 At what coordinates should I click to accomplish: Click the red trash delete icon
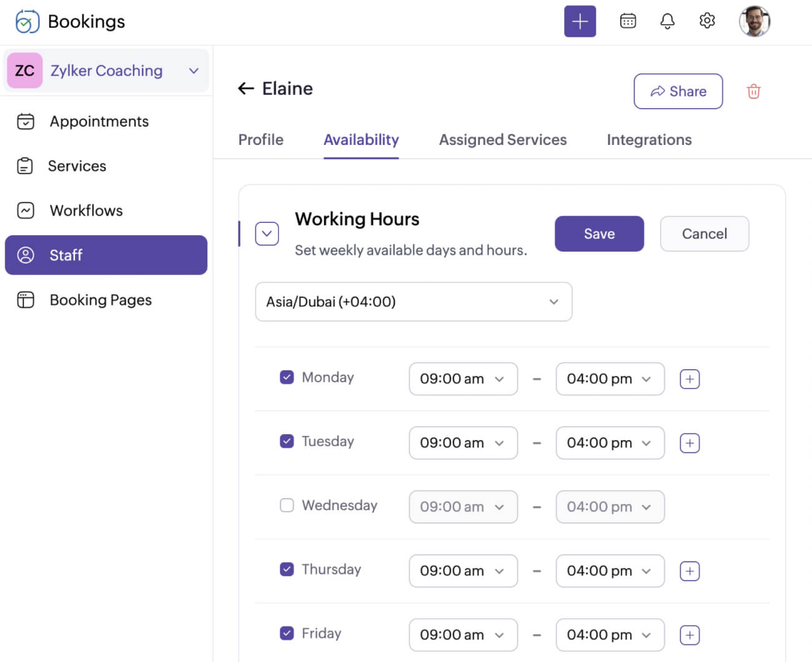coord(753,92)
